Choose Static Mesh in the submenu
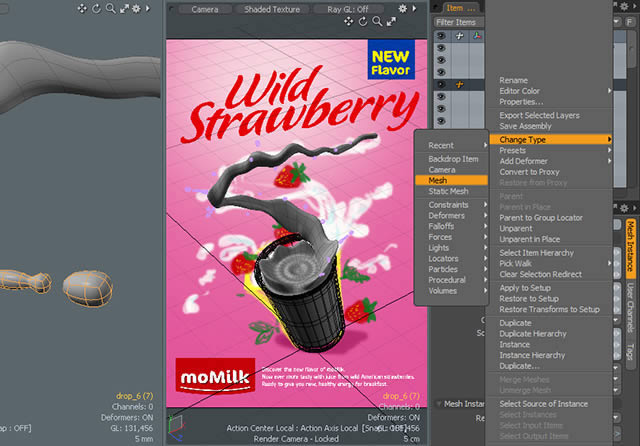This screenshot has width=640, height=446. pyautogui.click(x=451, y=191)
